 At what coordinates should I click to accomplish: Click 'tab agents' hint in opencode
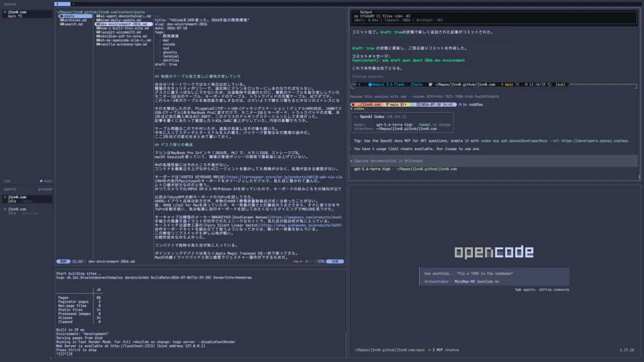pos(524,290)
